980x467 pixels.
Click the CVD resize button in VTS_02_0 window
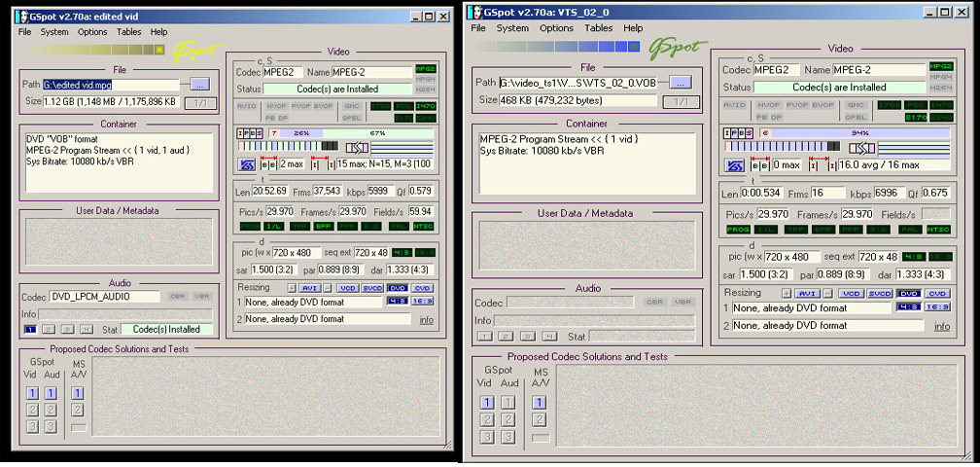(x=937, y=293)
